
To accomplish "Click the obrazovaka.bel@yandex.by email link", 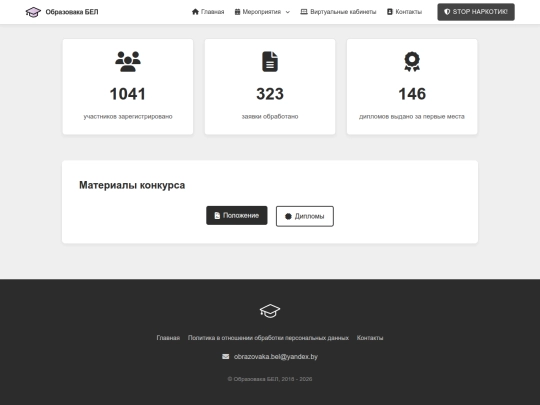I will [x=276, y=356].
